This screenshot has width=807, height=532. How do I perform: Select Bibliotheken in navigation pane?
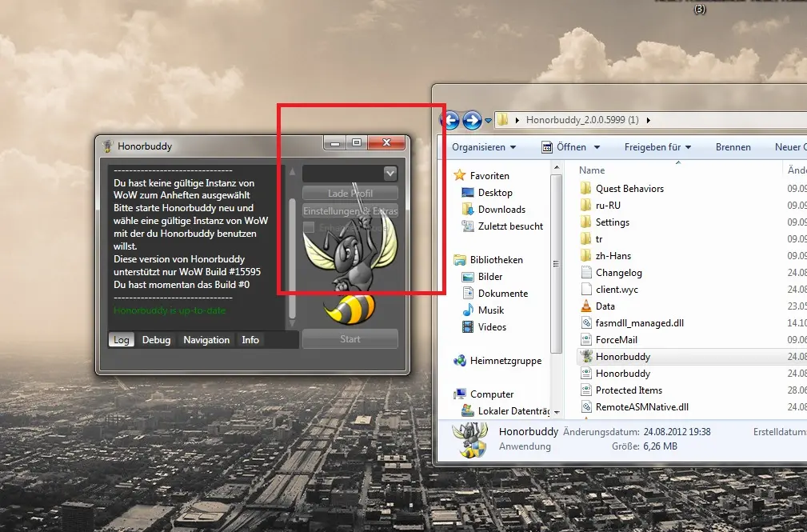tap(489, 260)
